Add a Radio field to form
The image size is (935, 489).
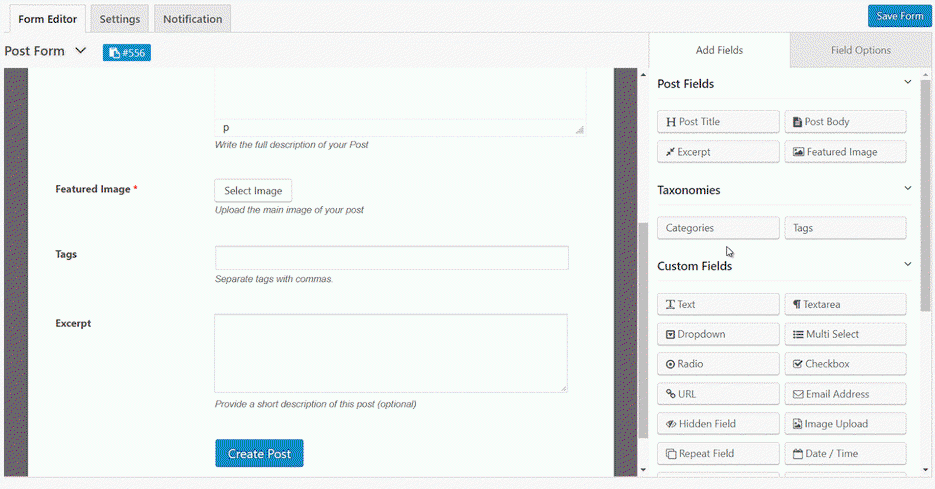717,364
